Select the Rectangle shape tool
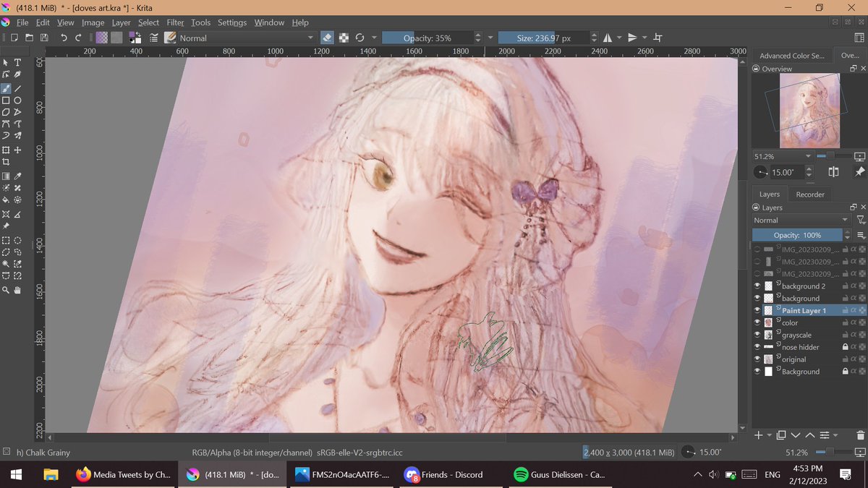 point(6,100)
